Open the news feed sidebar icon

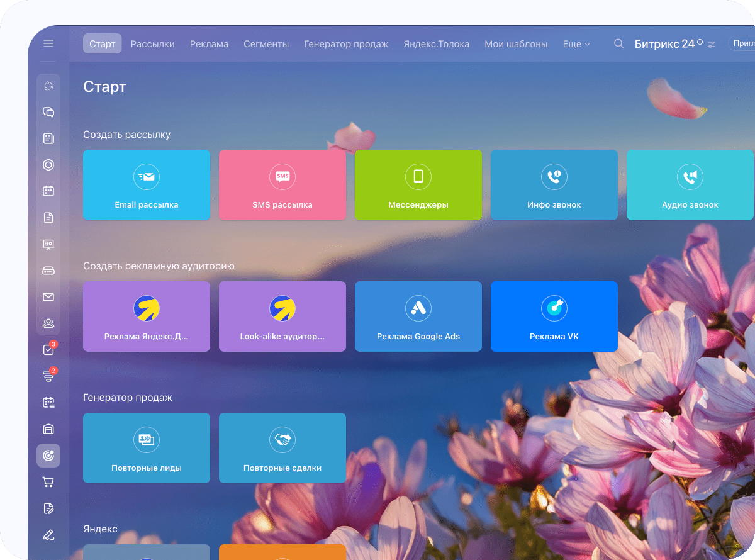point(48,138)
